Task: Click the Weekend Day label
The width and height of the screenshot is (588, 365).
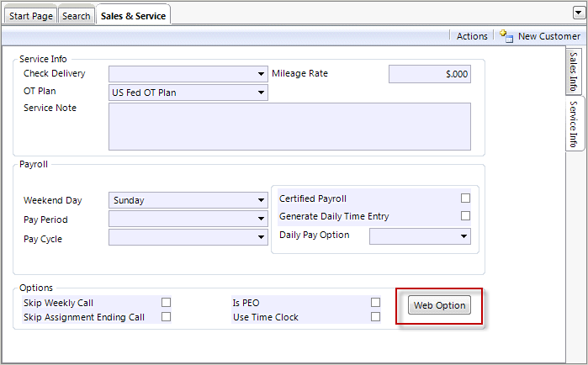Action: click(52, 200)
